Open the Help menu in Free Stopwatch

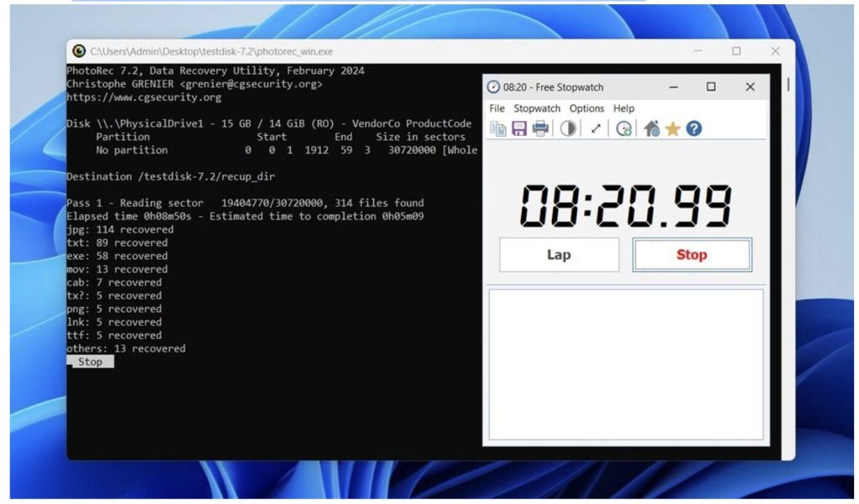pos(623,108)
